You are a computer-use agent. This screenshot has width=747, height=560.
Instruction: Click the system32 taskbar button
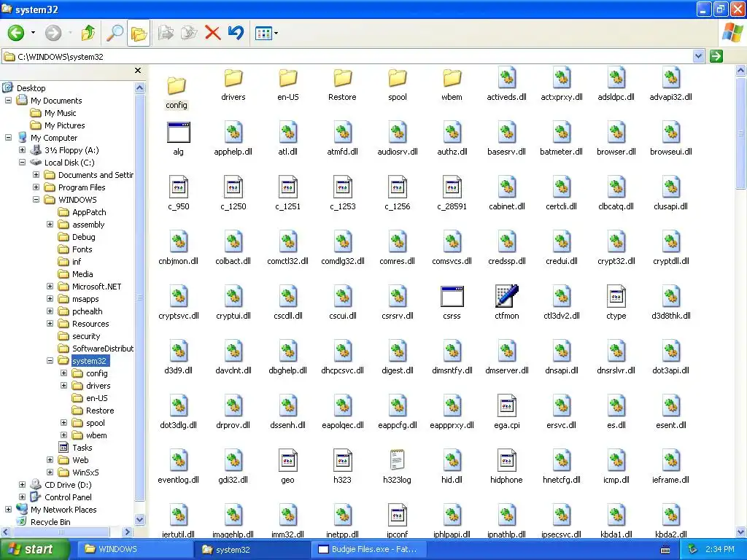coord(252,550)
